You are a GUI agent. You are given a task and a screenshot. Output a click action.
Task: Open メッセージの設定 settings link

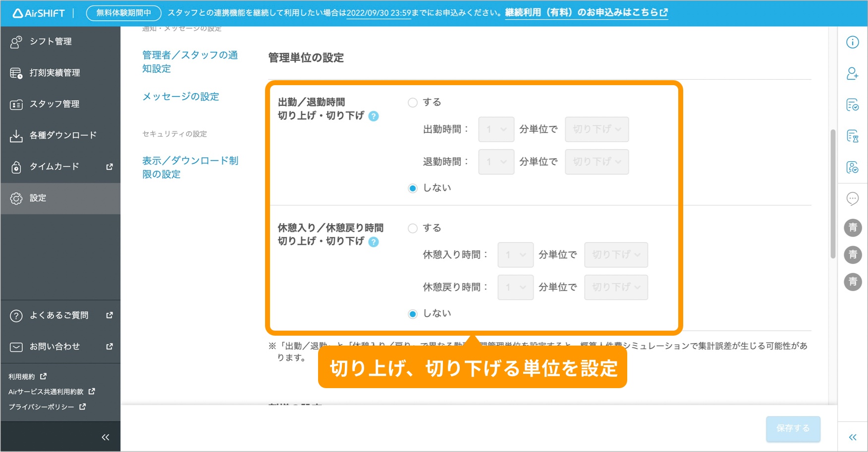click(x=181, y=97)
